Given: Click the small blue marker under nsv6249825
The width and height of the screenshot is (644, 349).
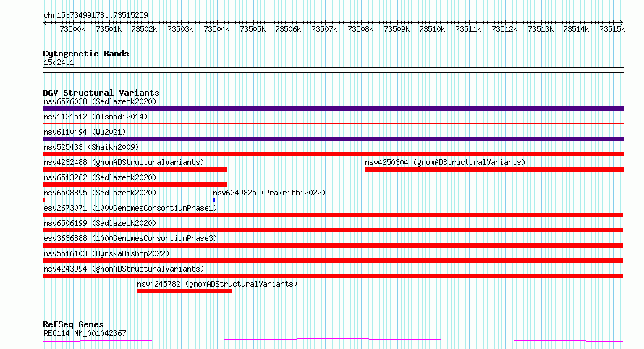Looking at the screenshot, I should [214, 200].
